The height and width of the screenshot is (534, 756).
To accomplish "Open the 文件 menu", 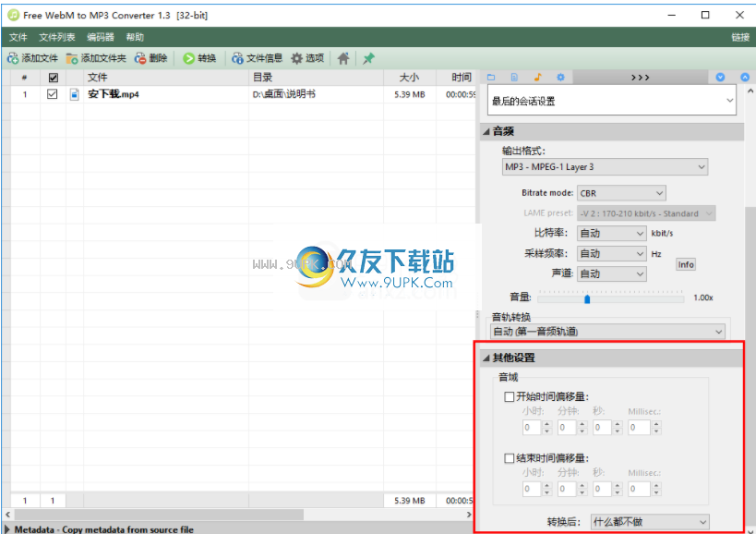I will (x=18, y=37).
